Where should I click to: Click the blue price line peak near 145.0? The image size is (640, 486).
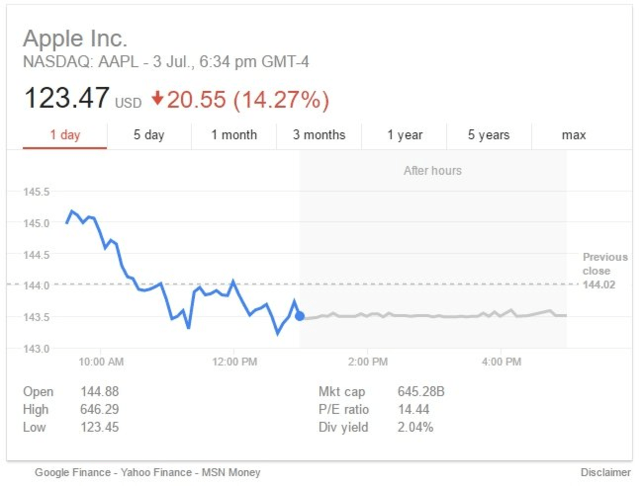72,211
